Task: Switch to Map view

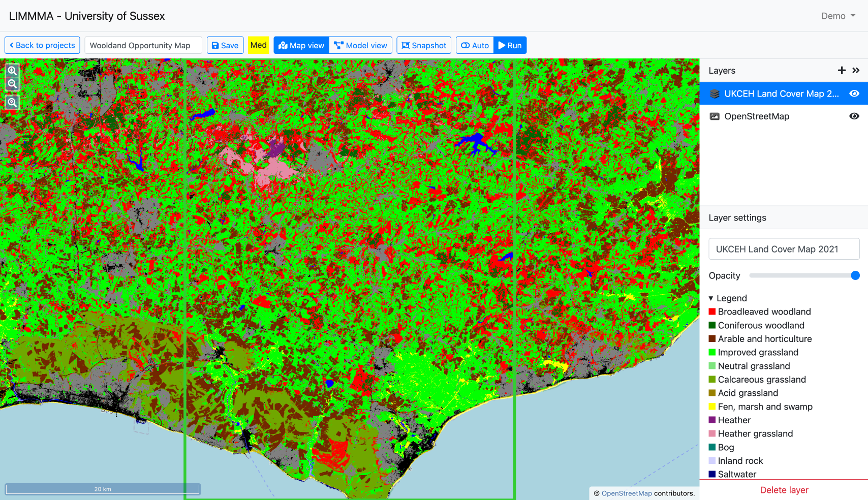Action: [301, 45]
